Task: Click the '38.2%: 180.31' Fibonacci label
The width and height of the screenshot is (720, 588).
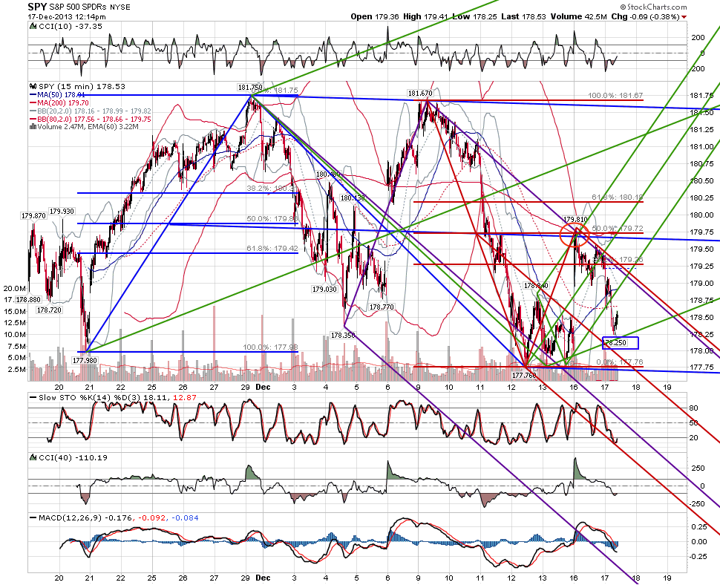Action: (272, 189)
